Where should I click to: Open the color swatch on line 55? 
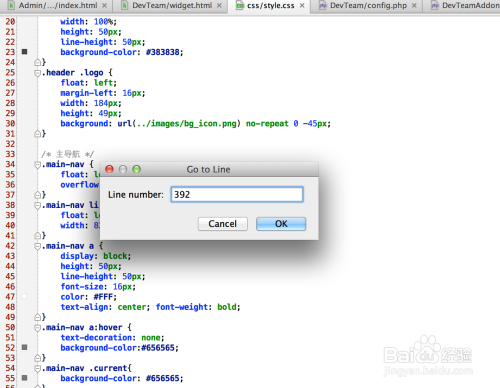pyautogui.click(x=24, y=378)
